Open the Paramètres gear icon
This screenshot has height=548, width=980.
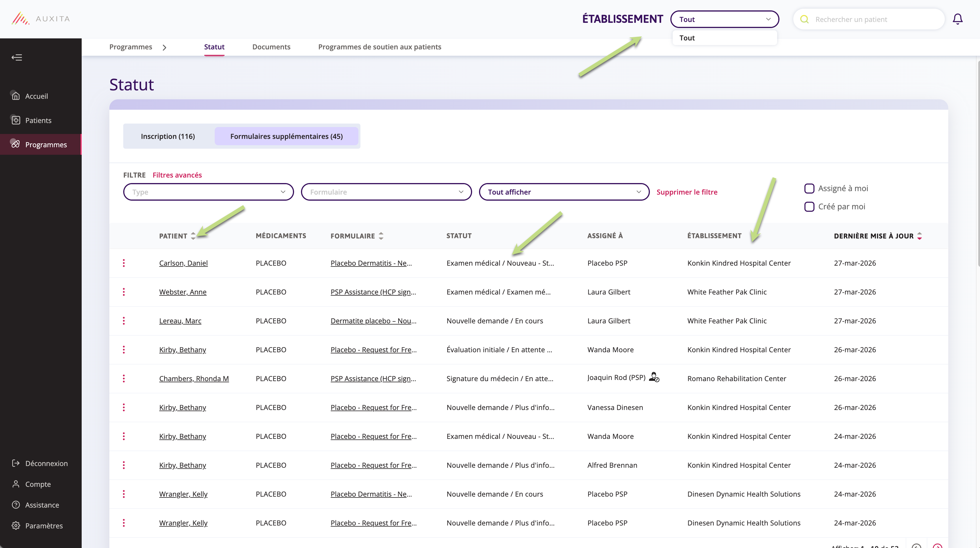[16, 525]
